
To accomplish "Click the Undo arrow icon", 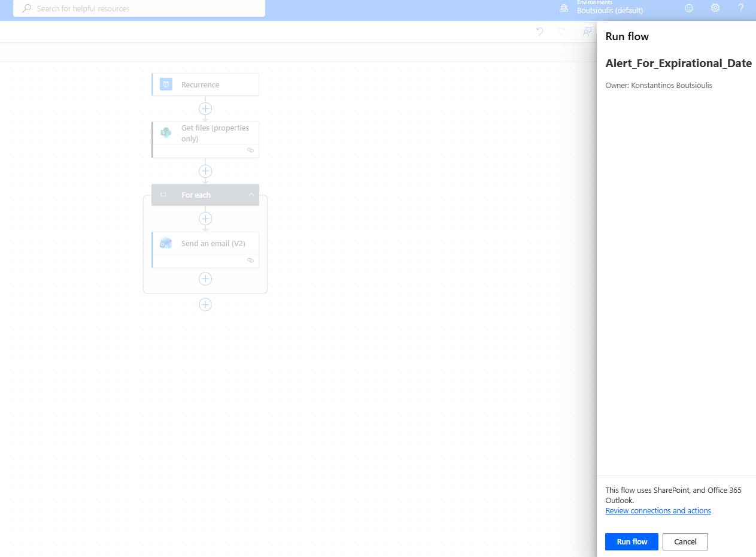I will point(539,32).
